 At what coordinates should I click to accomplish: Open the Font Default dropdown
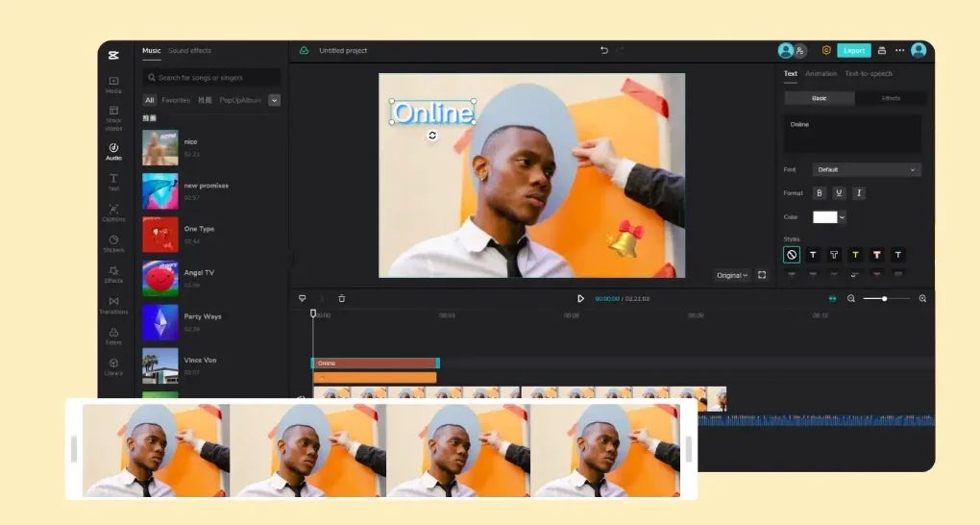pos(867,169)
